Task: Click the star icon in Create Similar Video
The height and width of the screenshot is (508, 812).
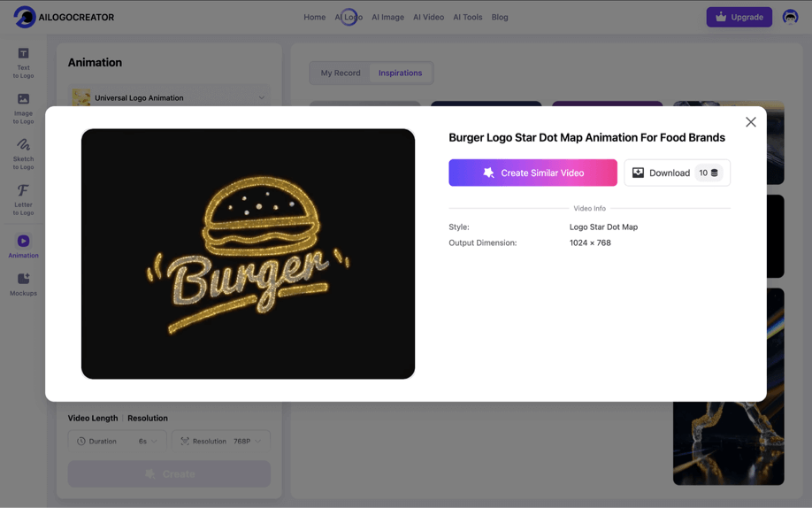Action: (488, 173)
